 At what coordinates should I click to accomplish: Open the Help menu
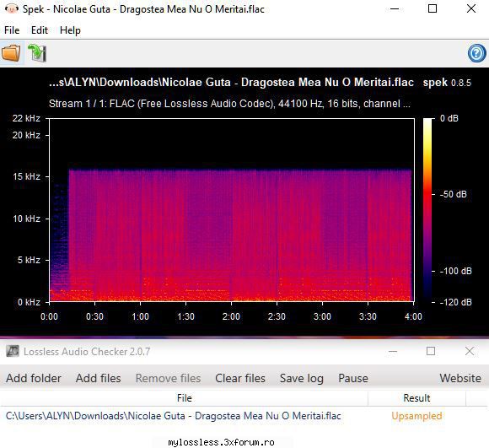tap(70, 30)
